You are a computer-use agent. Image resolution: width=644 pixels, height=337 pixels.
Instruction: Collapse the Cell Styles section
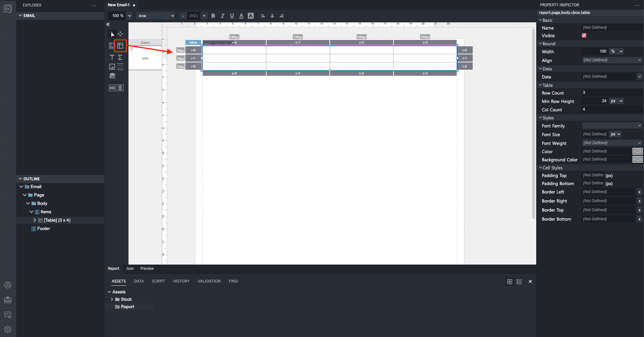point(541,168)
